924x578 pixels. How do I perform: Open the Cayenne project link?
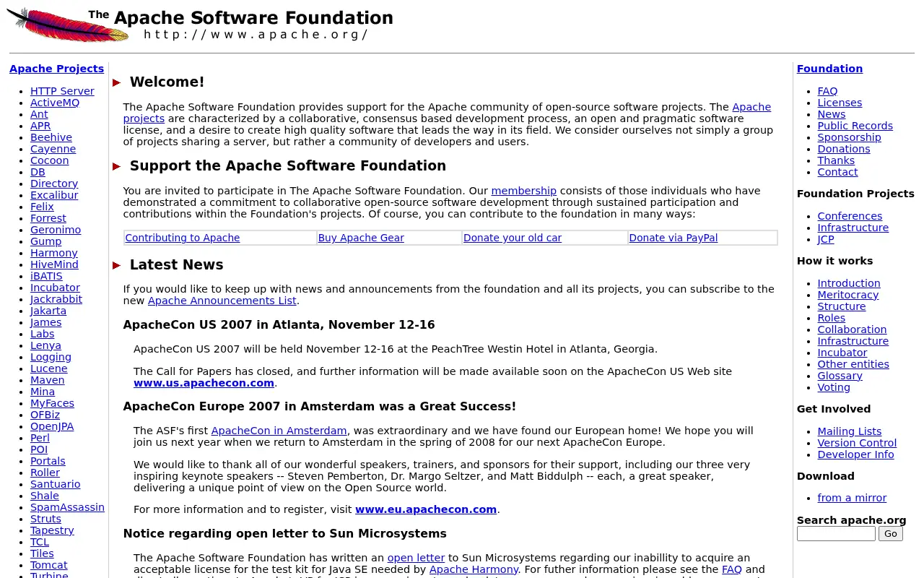click(x=53, y=149)
